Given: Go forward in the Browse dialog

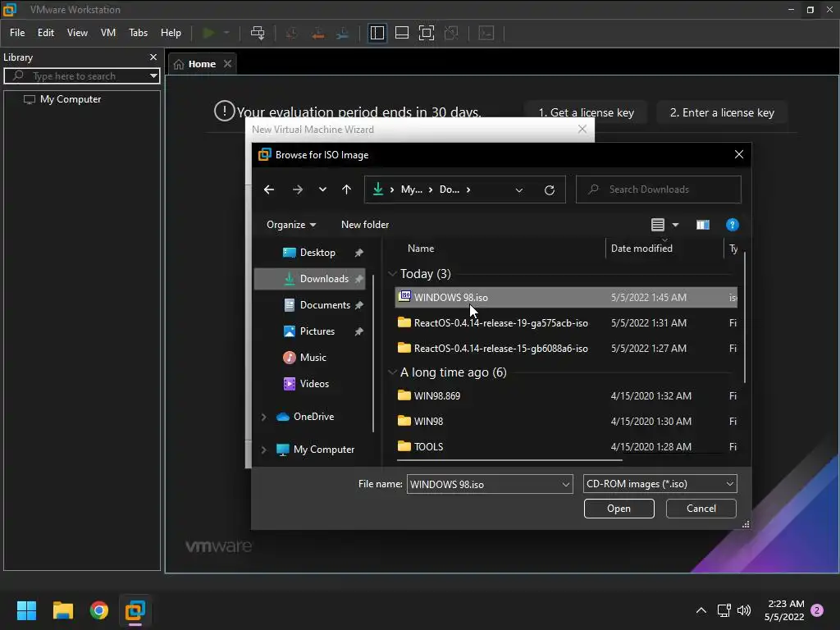Looking at the screenshot, I should point(298,189).
